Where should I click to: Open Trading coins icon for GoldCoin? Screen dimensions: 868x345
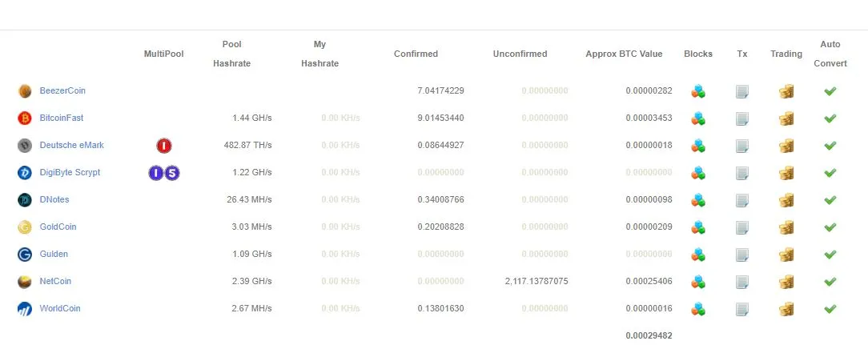click(786, 227)
